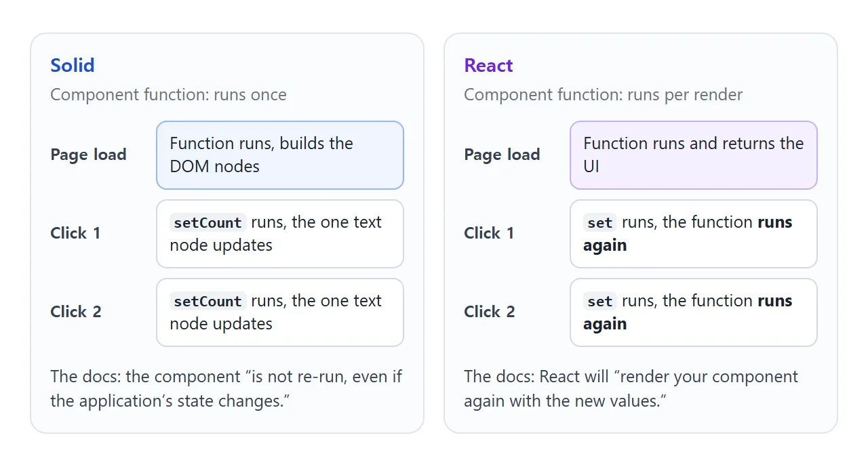Screen dimensions: 868x469
Task: Click the Solid card's "Click 1" label
Action: click(75, 233)
